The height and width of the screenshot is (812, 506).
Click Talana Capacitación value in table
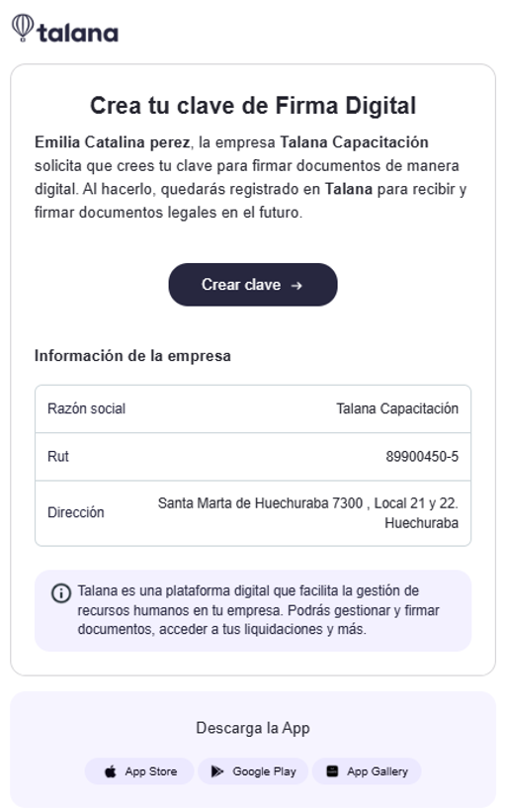397,408
